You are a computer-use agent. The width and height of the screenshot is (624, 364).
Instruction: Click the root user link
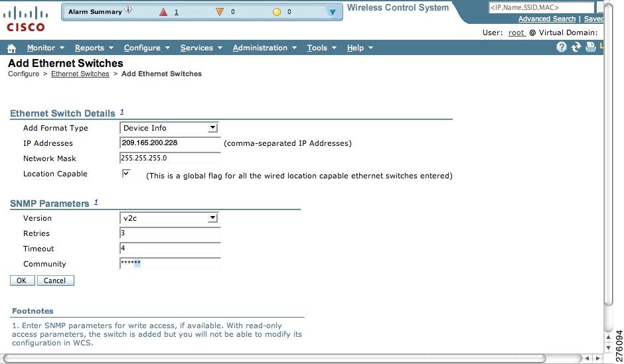[x=516, y=32]
